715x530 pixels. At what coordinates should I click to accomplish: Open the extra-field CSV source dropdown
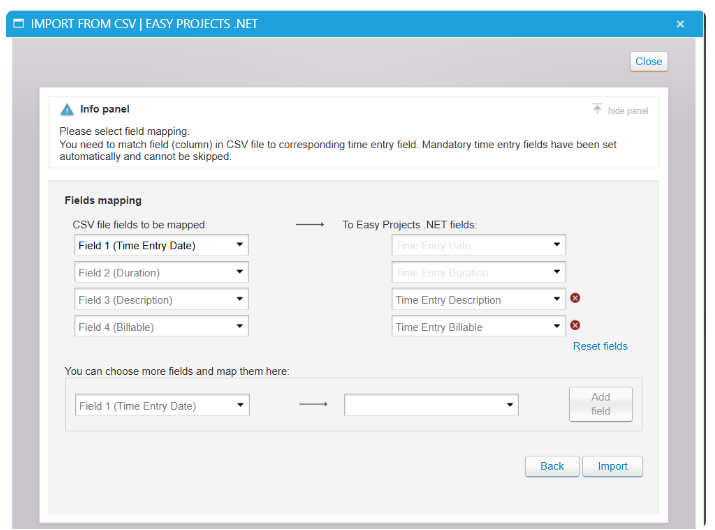pos(162,405)
